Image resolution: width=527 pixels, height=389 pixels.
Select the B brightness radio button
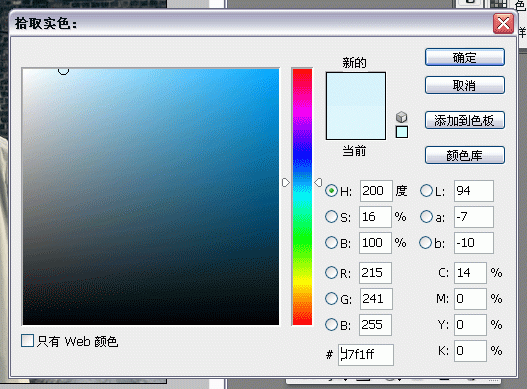coord(331,242)
